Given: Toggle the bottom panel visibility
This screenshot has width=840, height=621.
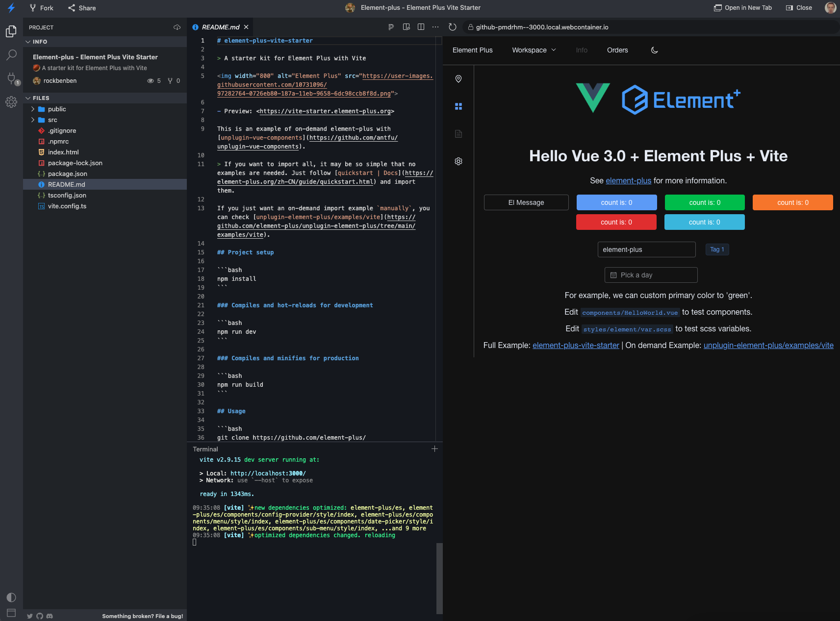Looking at the screenshot, I should [x=11, y=613].
